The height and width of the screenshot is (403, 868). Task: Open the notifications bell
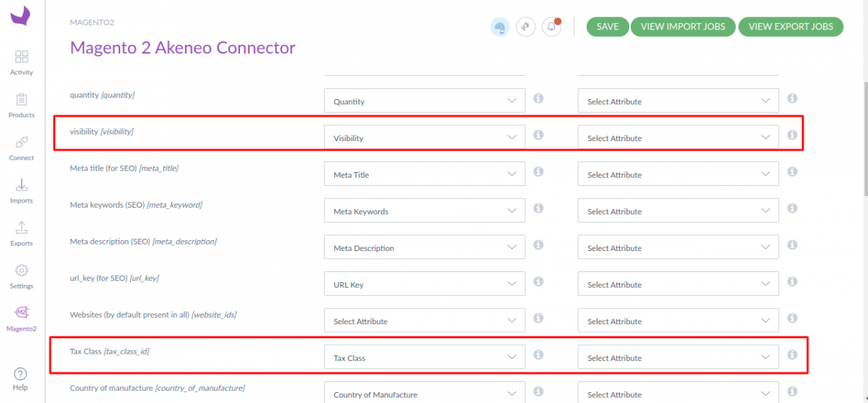[x=551, y=27]
